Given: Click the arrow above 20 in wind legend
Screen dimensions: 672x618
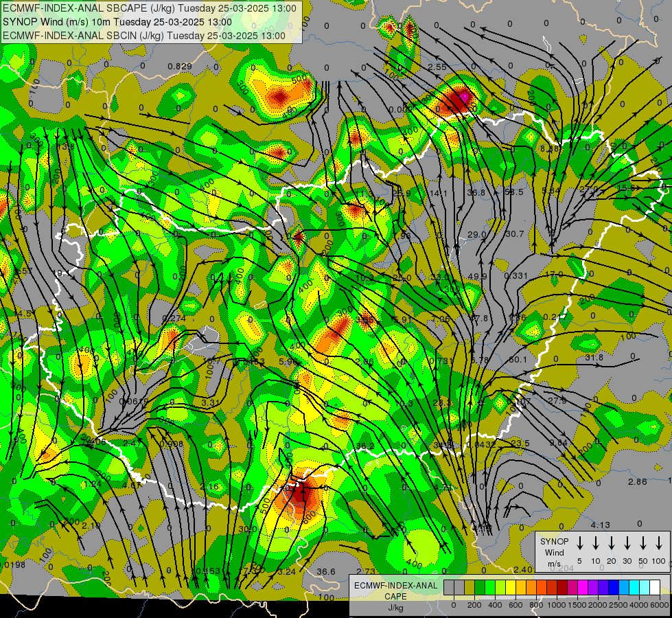Looking at the screenshot, I should click(611, 543).
